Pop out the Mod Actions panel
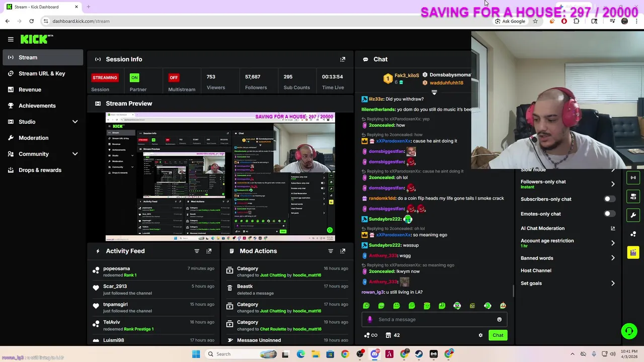Viewport: 644px width, 362px height. (343, 251)
